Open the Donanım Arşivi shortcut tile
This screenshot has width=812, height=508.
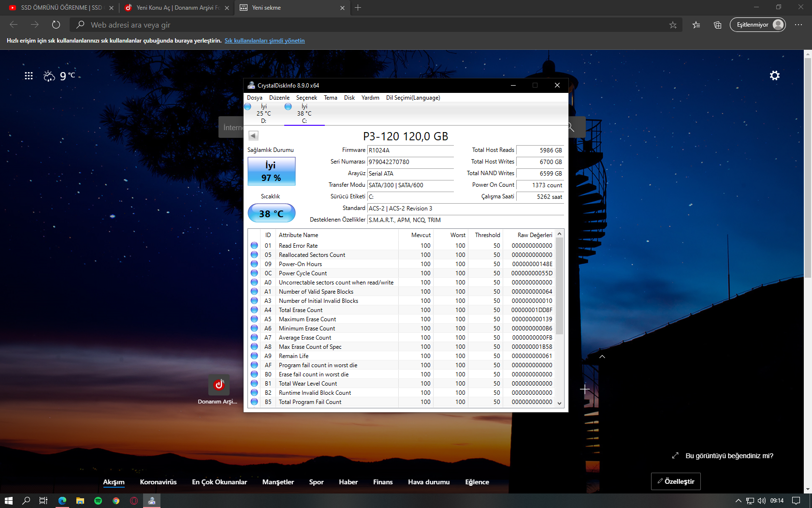[219, 385]
